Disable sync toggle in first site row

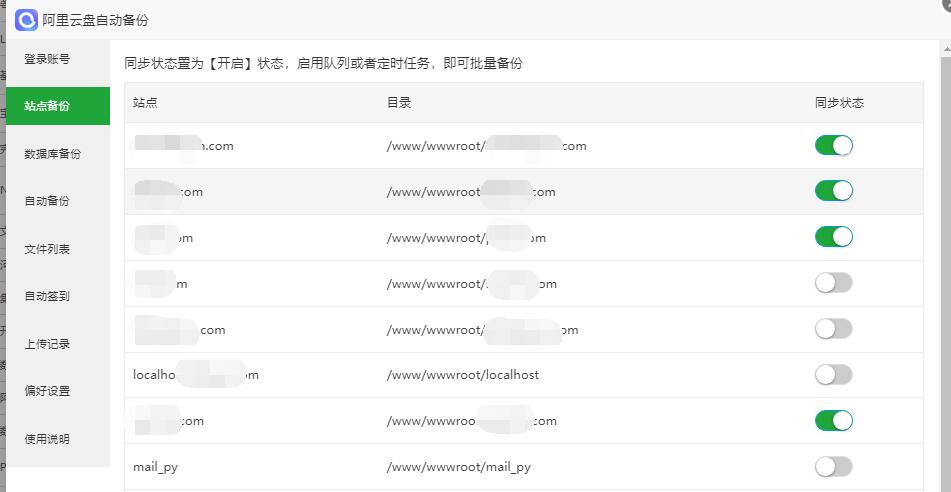[833, 146]
